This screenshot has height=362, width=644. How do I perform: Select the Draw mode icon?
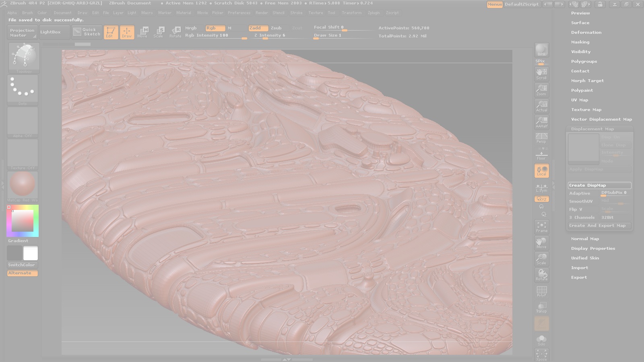(x=127, y=32)
